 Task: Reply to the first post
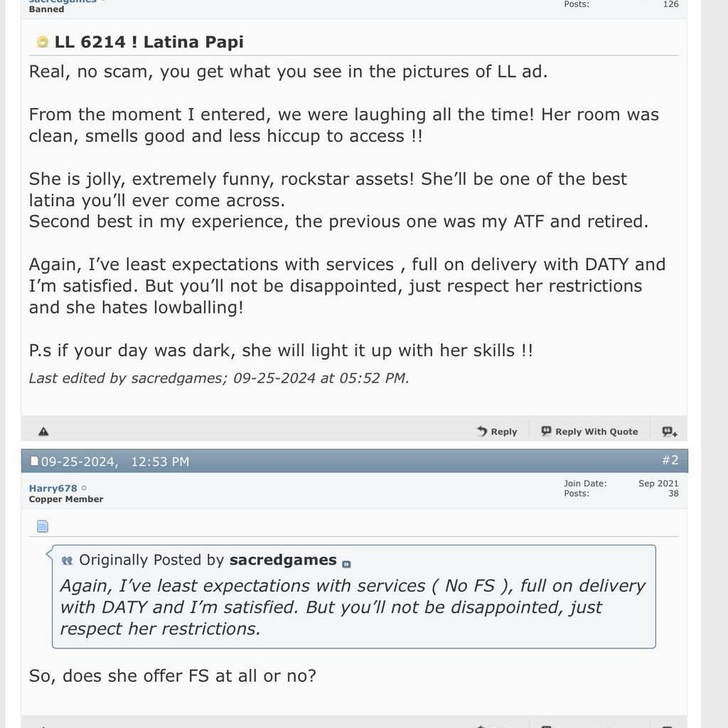click(x=497, y=432)
